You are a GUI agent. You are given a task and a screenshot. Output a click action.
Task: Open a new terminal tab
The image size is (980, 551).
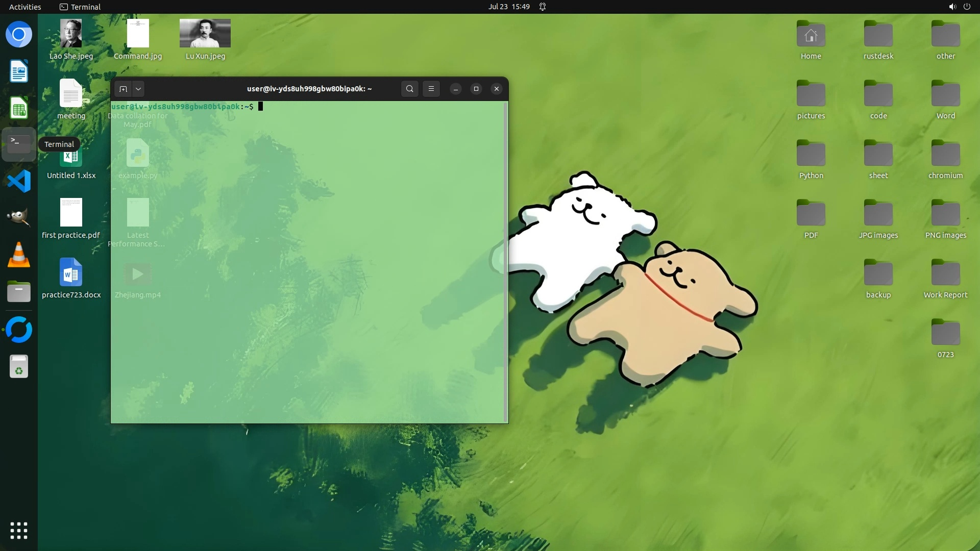click(123, 89)
